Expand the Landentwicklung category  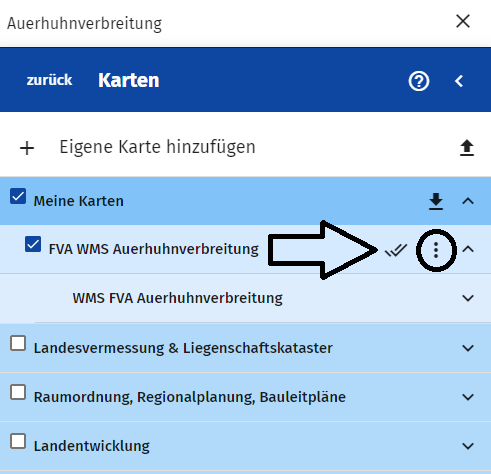pyautogui.click(x=468, y=446)
